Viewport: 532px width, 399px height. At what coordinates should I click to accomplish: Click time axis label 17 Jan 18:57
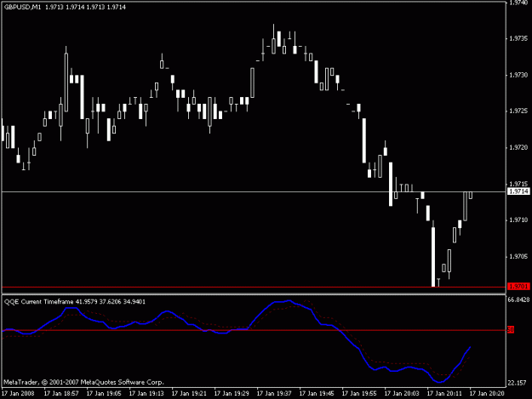point(61,393)
